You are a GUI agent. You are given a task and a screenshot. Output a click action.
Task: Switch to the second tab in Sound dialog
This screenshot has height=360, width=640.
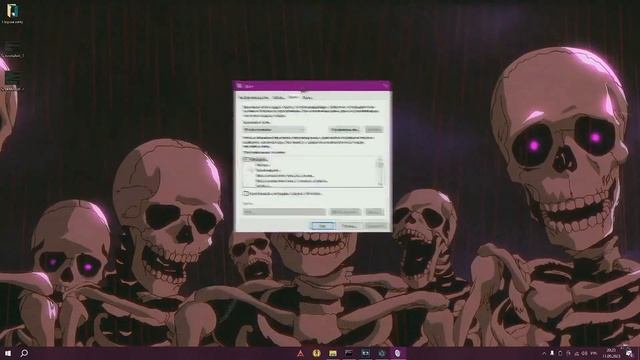point(278,98)
